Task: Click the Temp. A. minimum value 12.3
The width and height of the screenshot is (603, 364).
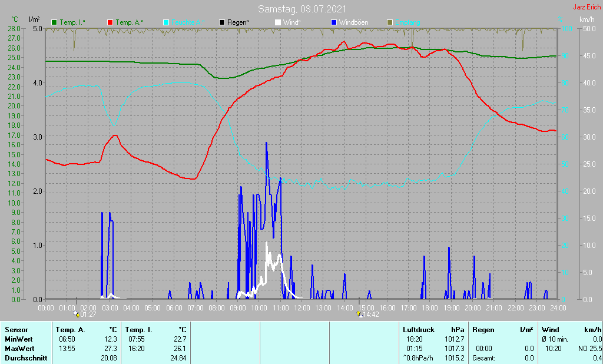Action: (x=111, y=339)
